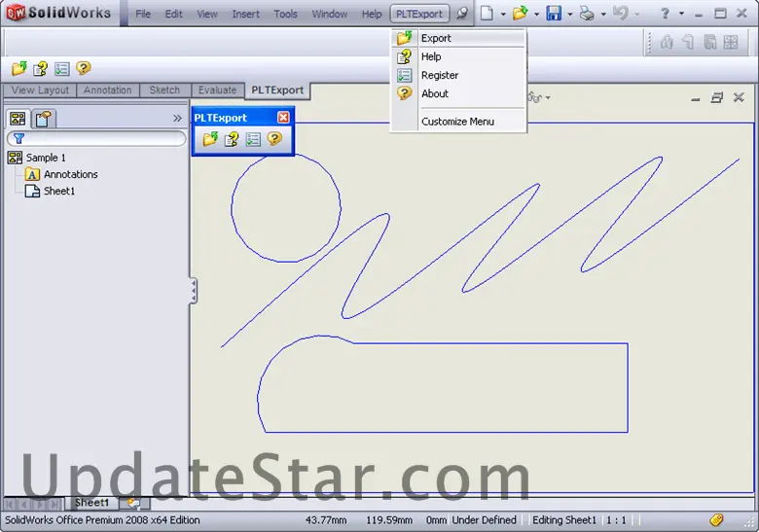
Task: Switch to the Sketch tab
Action: (x=164, y=90)
